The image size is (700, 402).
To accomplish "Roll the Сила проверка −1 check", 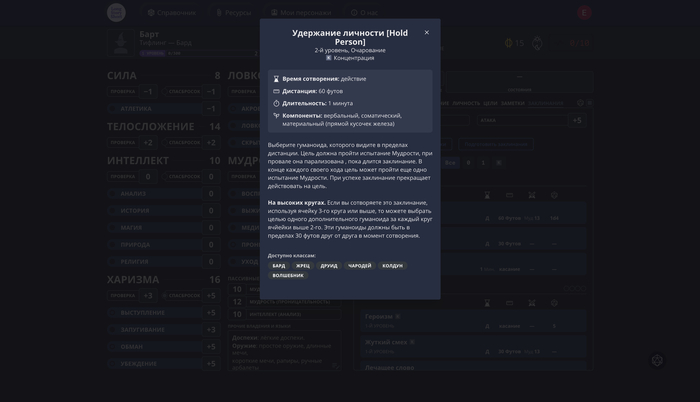I will point(132,92).
